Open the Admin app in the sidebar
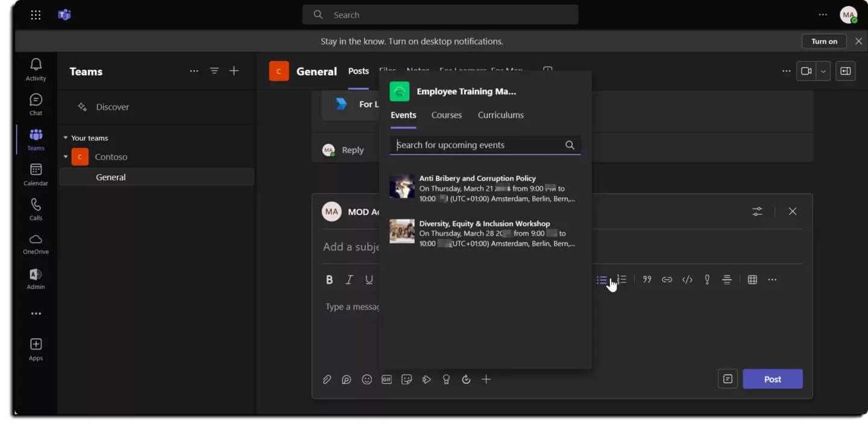 [36, 279]
